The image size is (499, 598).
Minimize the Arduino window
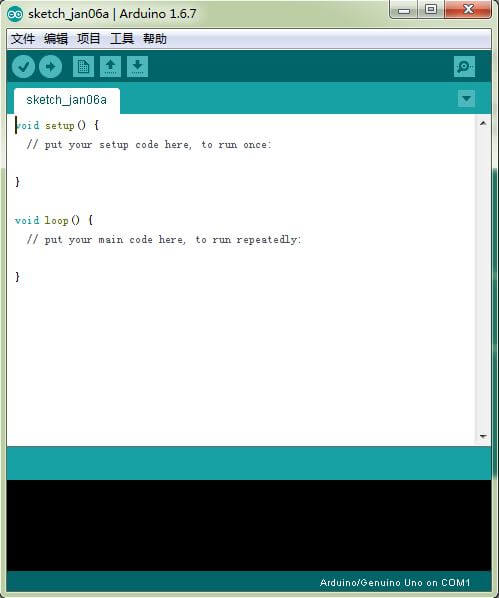tap(404, 9)
